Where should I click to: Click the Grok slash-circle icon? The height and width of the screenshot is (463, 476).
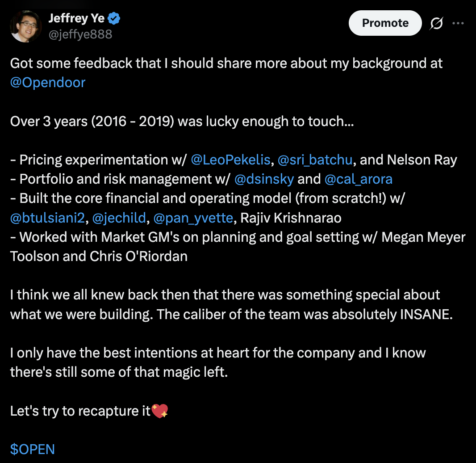[436, 23]
